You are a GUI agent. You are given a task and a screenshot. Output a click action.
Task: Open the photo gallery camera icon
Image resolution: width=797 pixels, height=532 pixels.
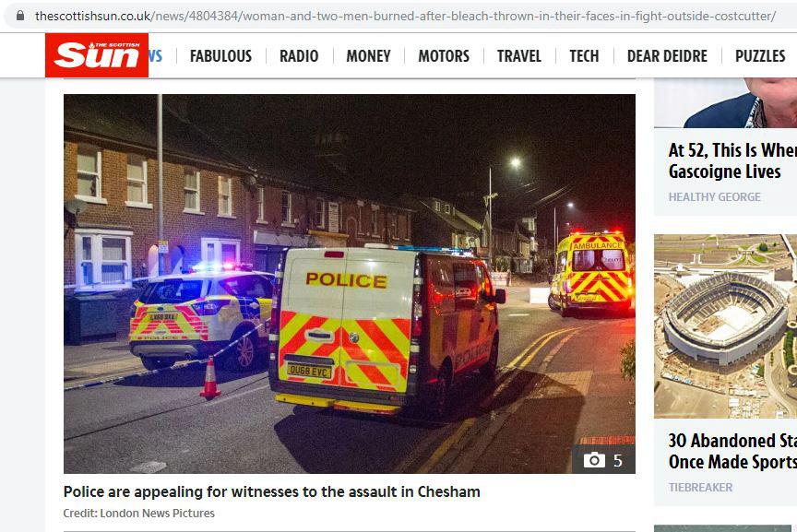594,460
